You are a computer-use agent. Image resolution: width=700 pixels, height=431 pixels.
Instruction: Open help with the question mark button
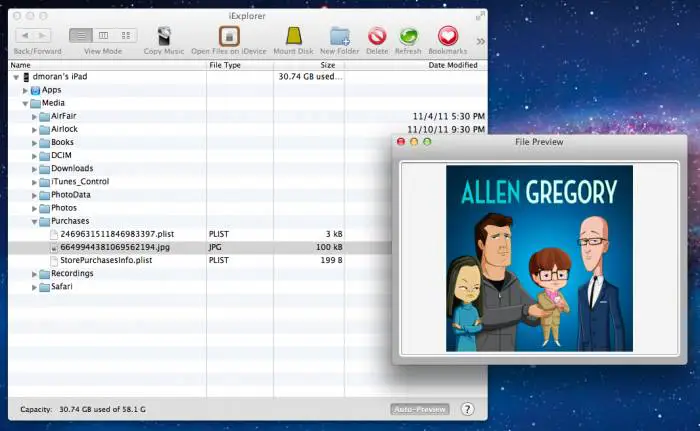pyautogui.click(x=467, y=410)
